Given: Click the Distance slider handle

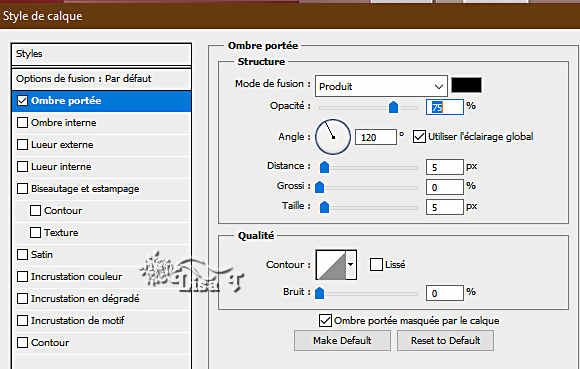Looking at the screenshot, I should click(x=324, y=167).
